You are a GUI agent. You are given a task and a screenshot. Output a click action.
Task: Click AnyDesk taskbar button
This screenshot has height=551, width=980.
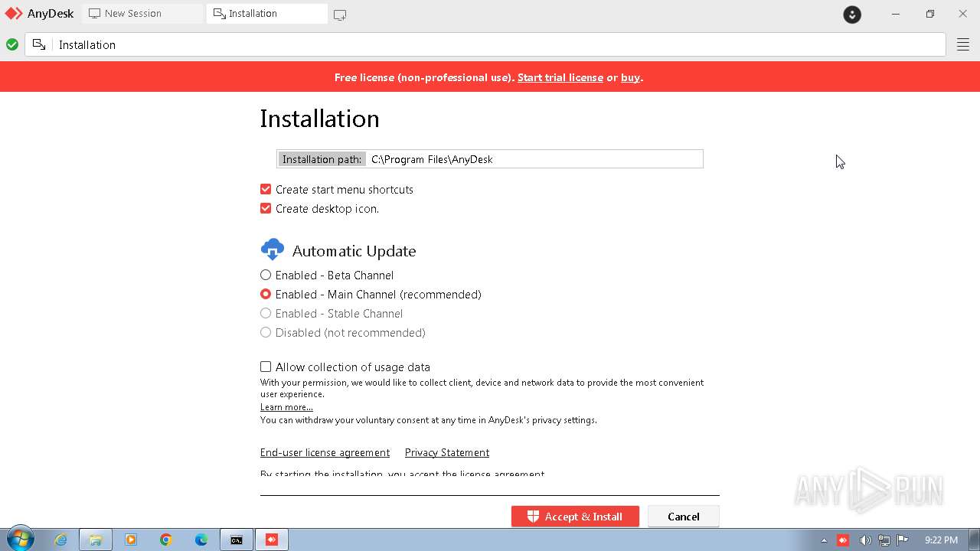coord(272,540)
